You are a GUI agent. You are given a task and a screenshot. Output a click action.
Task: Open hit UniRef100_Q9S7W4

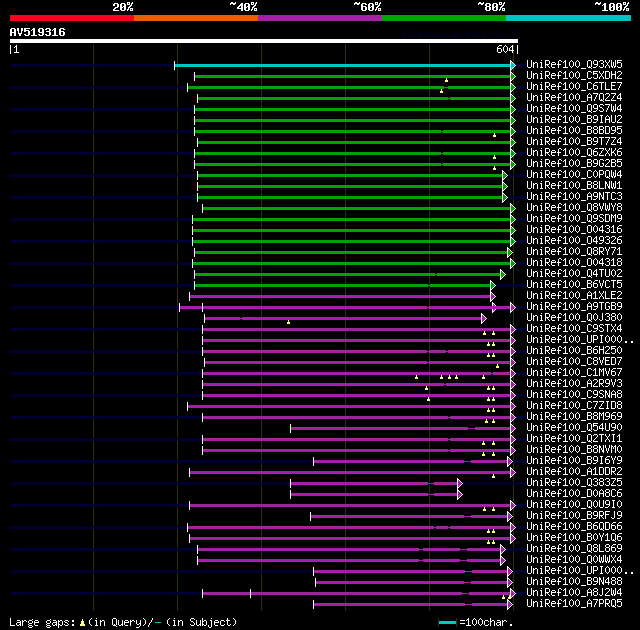[574, 109]
